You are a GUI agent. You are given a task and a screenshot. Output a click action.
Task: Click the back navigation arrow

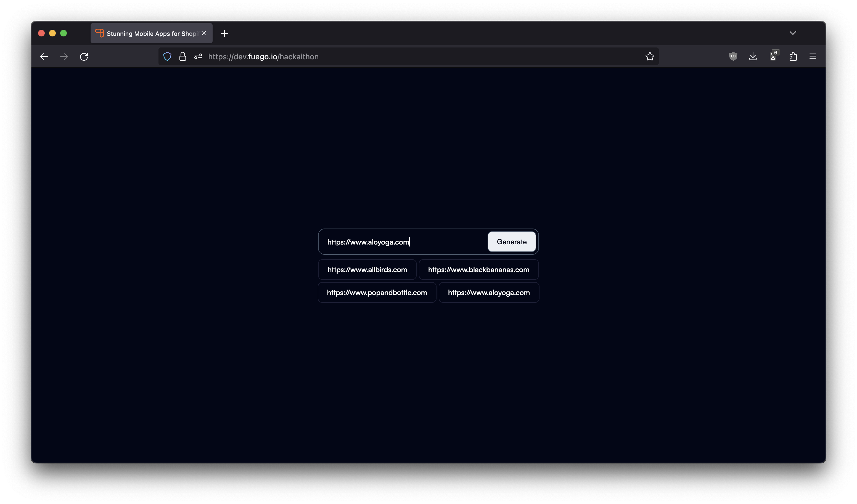point(44,57)
